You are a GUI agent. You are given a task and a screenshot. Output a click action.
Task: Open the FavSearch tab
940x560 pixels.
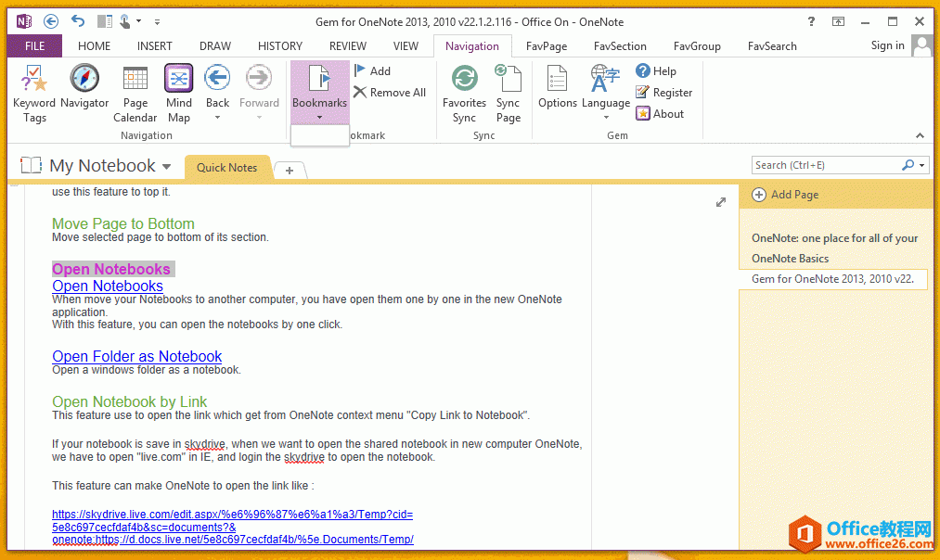[x=772, y=46]
